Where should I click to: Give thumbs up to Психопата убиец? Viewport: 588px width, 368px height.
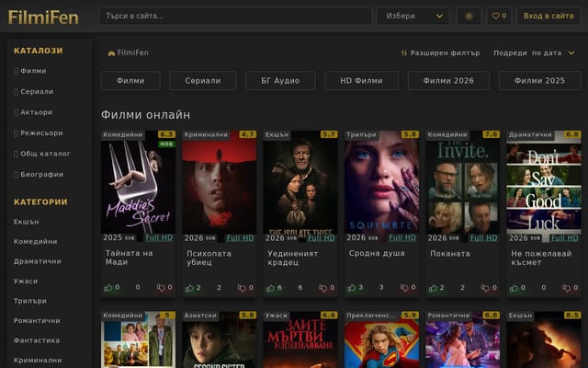click(x=193, y=288)
